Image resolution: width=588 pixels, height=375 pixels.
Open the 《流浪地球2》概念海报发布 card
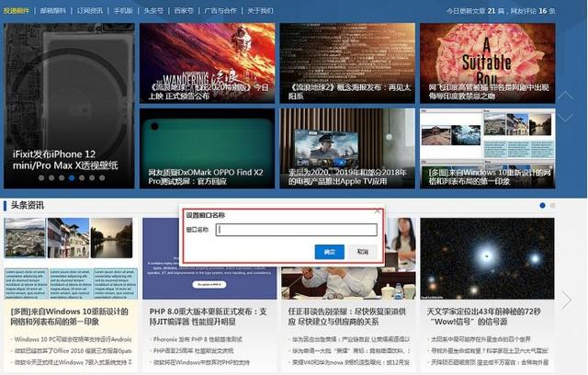347,63
